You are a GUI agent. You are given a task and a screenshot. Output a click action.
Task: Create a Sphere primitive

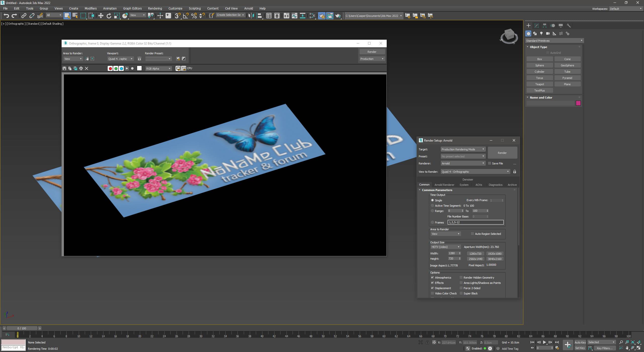point(540,65)
